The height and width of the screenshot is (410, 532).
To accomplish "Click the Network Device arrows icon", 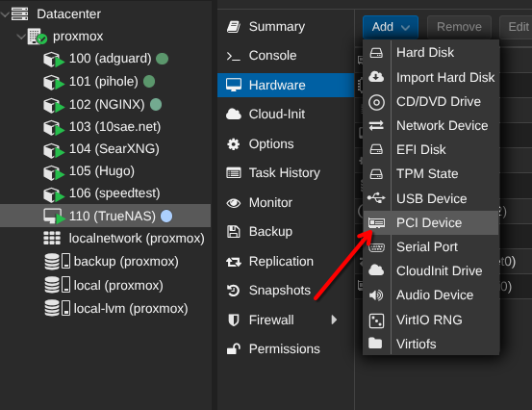I will click(376, 125).
